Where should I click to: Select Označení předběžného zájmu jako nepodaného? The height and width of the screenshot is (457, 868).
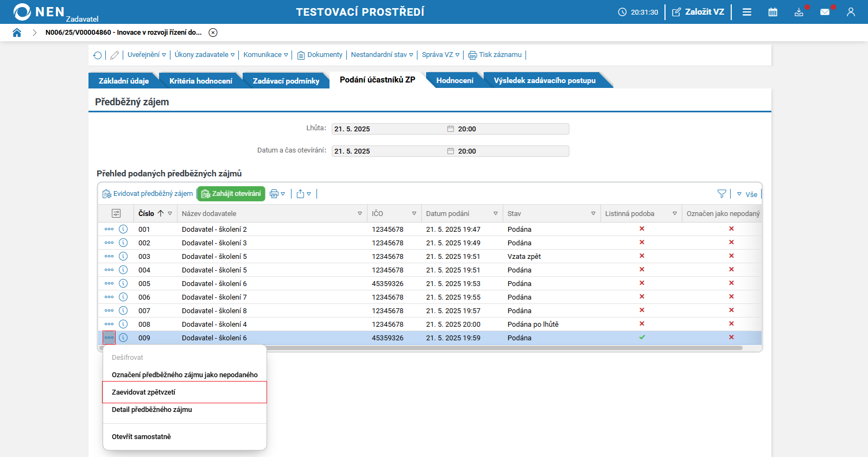(185, 375)
